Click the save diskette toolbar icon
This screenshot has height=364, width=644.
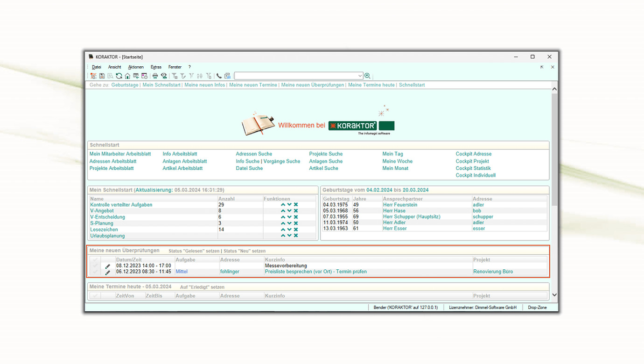coord(102,76)
